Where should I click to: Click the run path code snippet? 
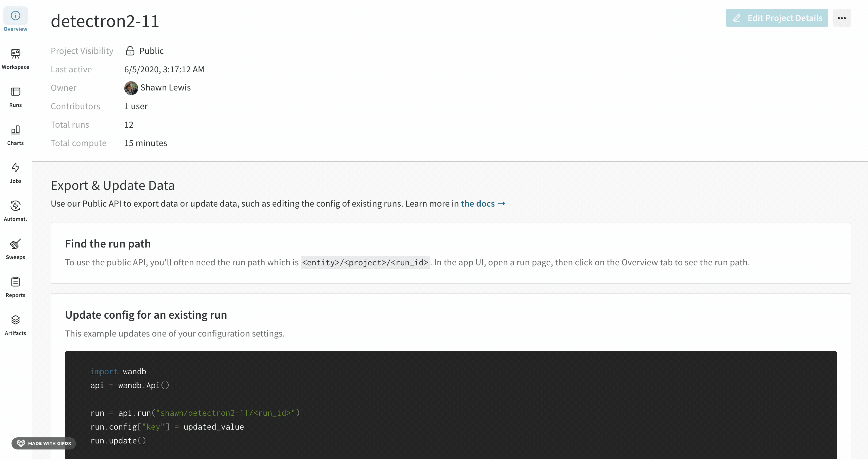point(365,262)
